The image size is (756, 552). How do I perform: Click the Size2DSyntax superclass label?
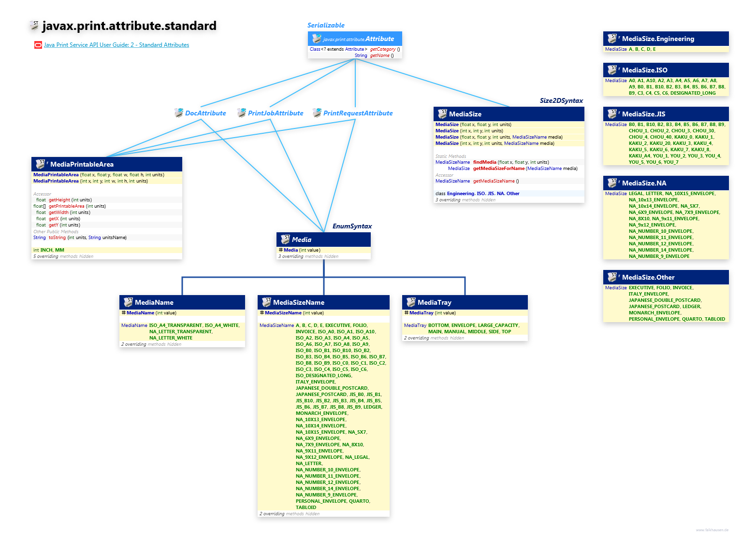coord(561,100)
